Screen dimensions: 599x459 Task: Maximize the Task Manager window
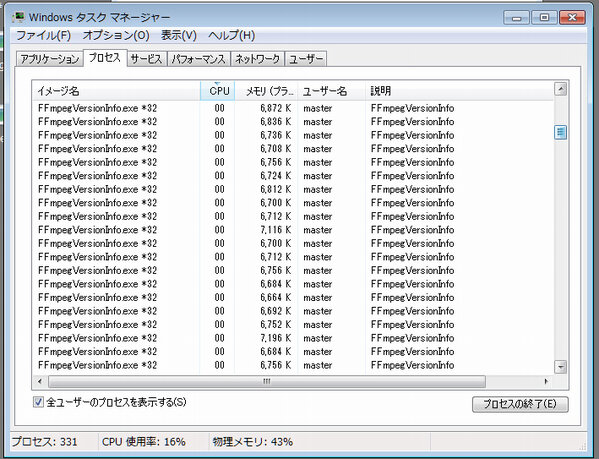[544, 18]
